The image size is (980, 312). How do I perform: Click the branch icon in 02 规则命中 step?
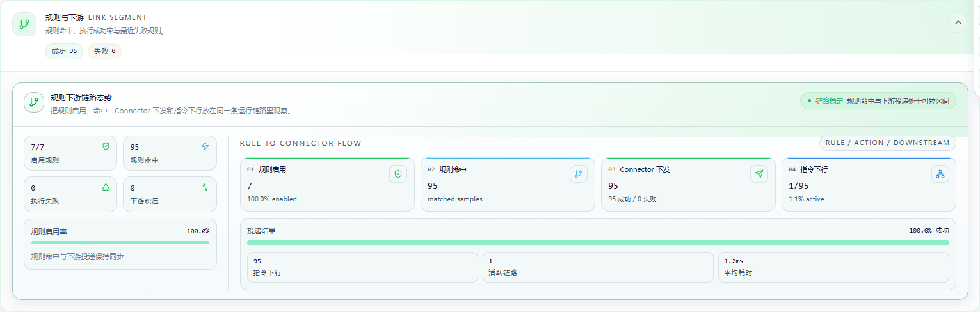[x=579, y=174]
